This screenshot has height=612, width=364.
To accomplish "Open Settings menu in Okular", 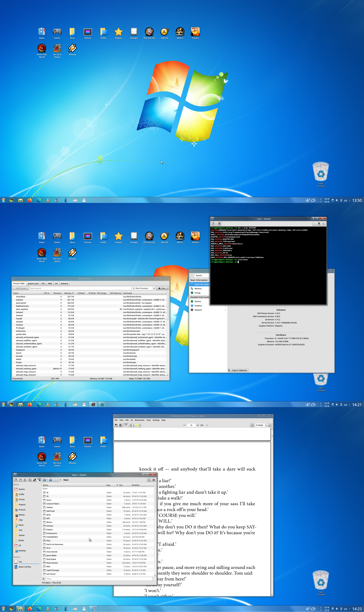I will pyautogui.click(x=156, y=420).
